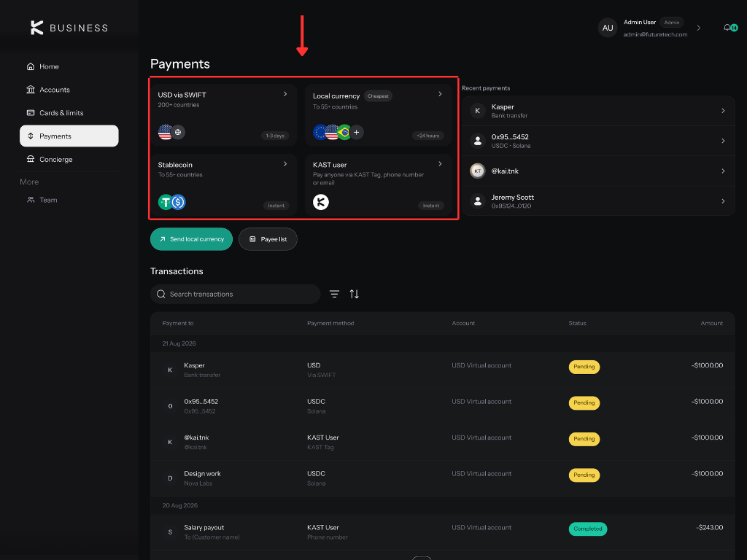Open 0x95...5452 recent payment chevron
This screenshot has height=560, width=747.
click(x=723, y=141)
